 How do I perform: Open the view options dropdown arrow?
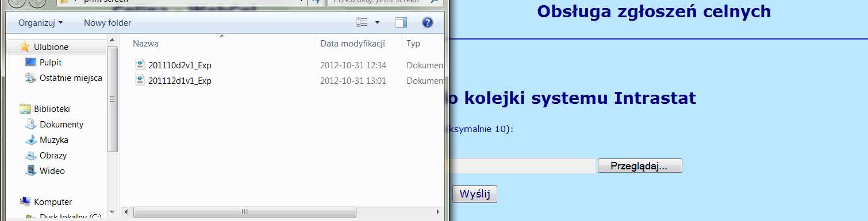pyautogui.click(x=378, y=22)
